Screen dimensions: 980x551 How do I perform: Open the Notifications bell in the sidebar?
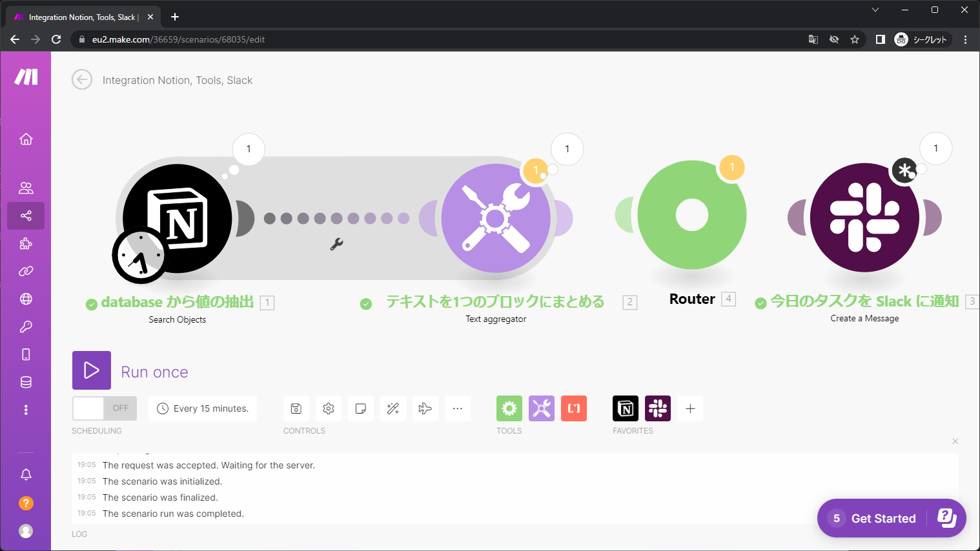tap(26, 474)
